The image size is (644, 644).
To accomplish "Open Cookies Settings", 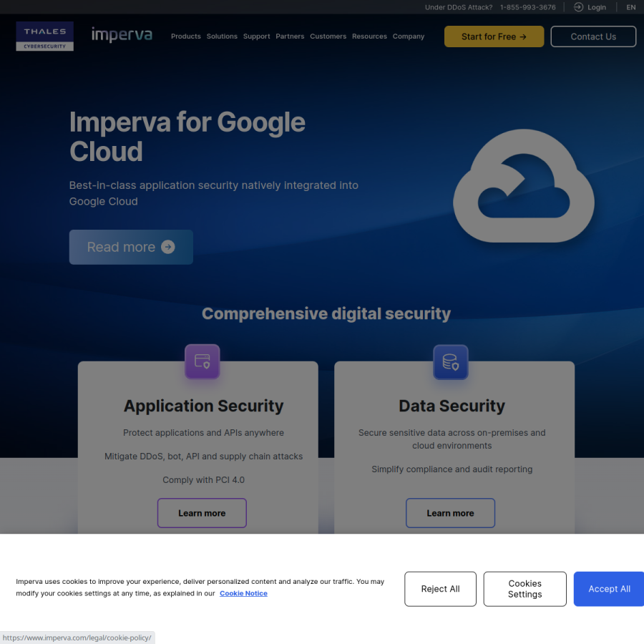I will (525, 589).
